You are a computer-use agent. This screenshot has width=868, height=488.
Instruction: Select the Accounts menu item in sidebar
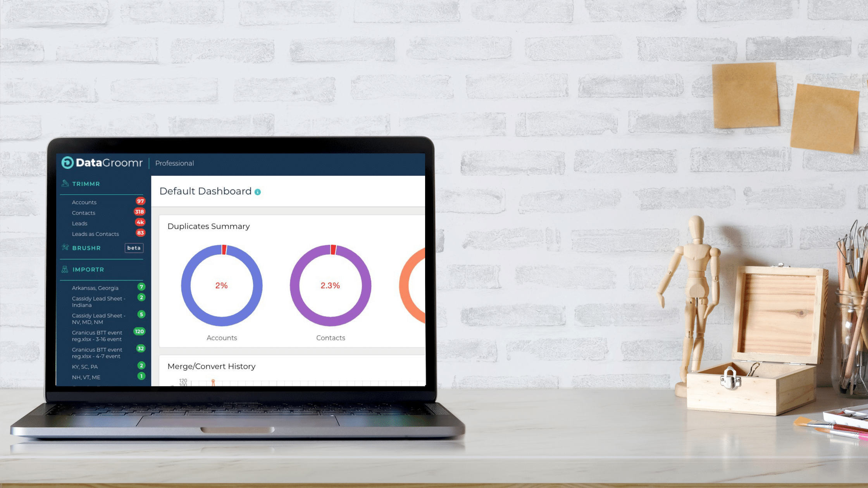click(x=84, y=202)
